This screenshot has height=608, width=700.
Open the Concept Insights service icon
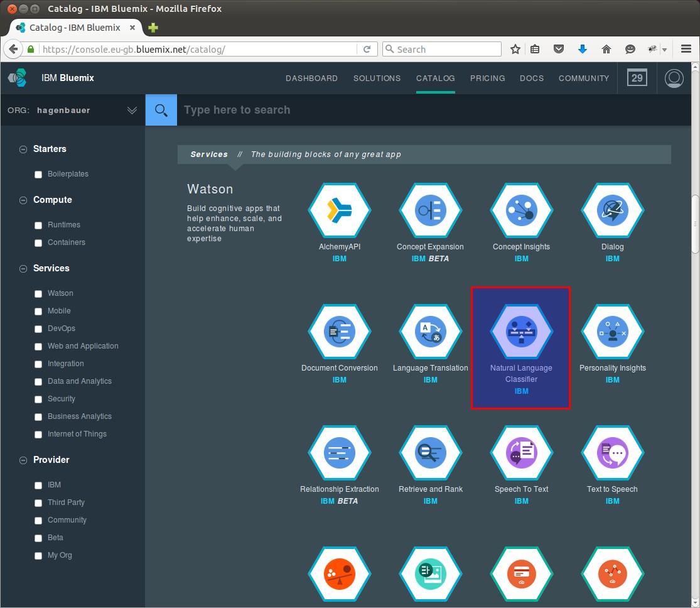tap(522, 210)
